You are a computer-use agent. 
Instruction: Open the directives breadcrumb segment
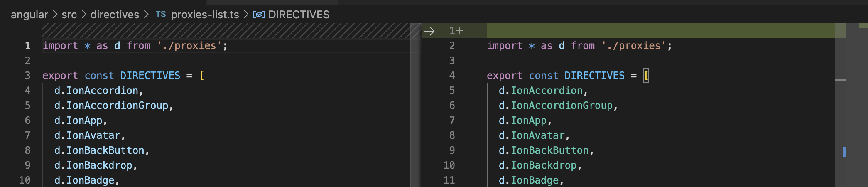tap(115, 15)
